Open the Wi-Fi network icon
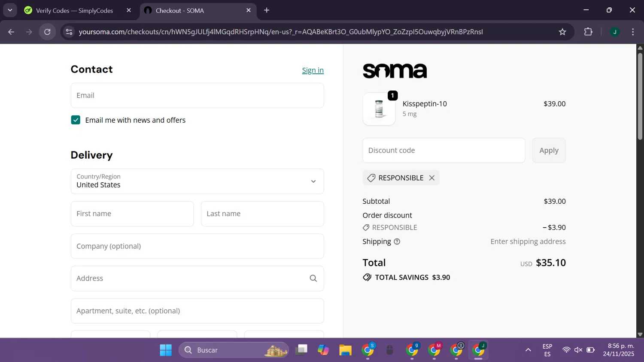Screen dimensions: 644x362 (566, 350)
